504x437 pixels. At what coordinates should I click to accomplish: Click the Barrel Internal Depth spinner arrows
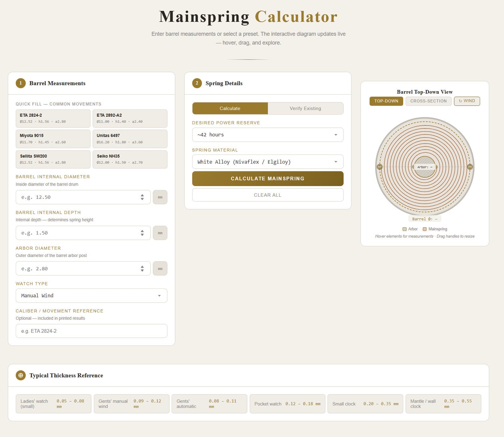click(x=142, y=233)
